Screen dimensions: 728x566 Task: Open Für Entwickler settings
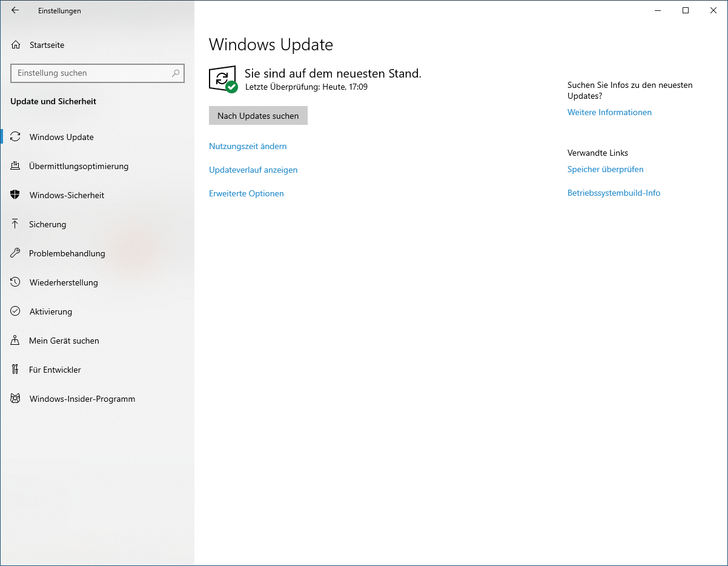98,370
